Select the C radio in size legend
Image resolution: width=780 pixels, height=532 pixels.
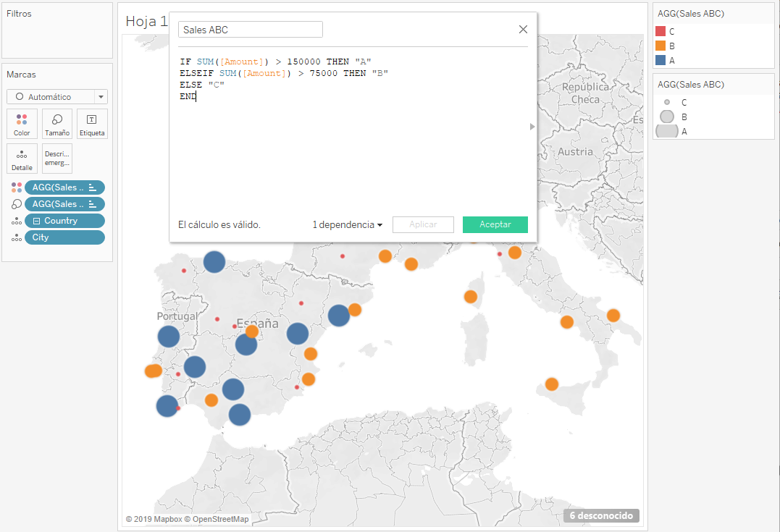[667, 102]
